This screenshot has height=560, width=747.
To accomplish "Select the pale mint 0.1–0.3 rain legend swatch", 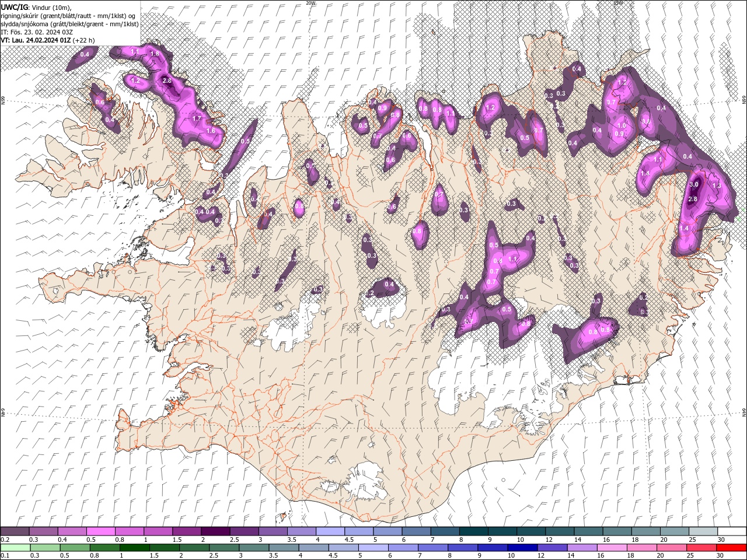I will (15, 548).
